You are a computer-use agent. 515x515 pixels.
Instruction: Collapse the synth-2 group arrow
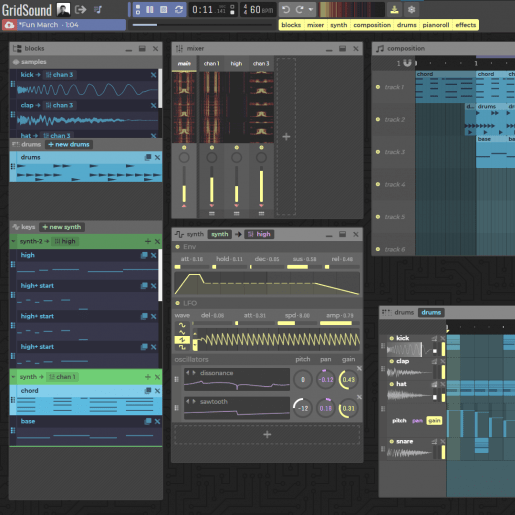(13, 241)
